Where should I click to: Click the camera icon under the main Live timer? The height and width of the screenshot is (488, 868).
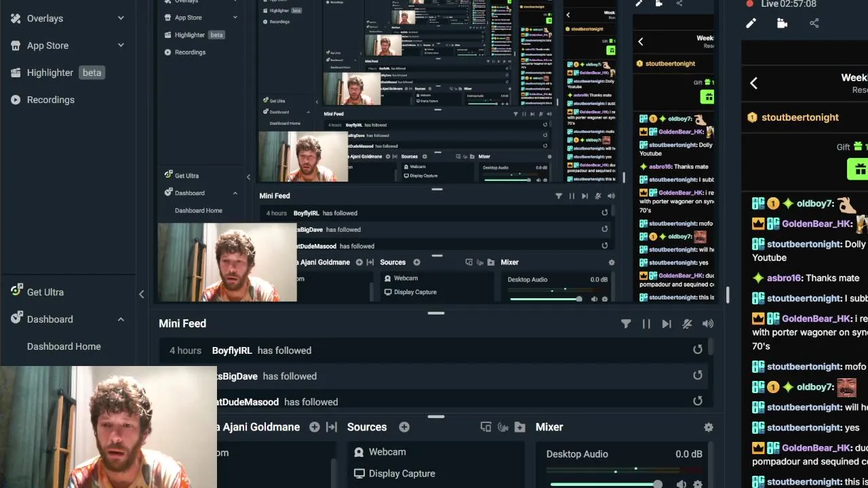[782, 23]
